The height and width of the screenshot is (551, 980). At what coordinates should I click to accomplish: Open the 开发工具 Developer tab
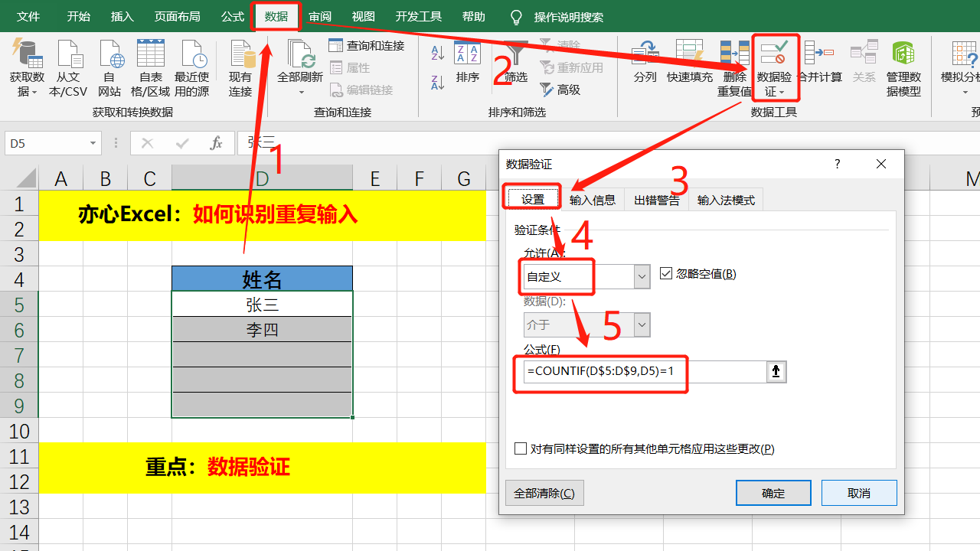(x=419, y=17)
